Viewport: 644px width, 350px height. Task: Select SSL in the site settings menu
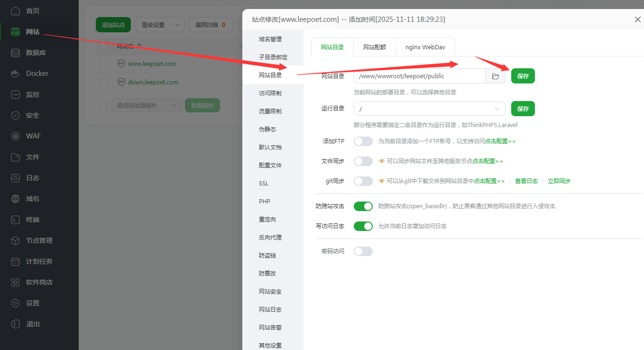tap(264, 184)
